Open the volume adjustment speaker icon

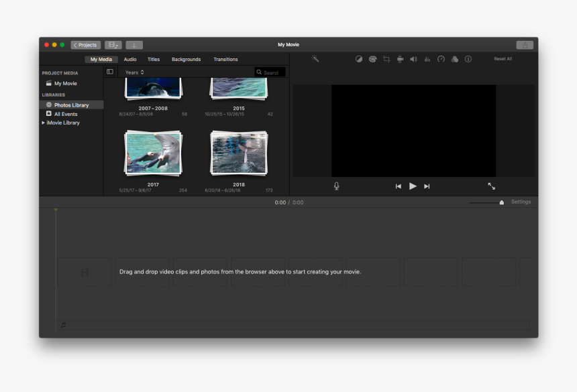pos(413,59)
